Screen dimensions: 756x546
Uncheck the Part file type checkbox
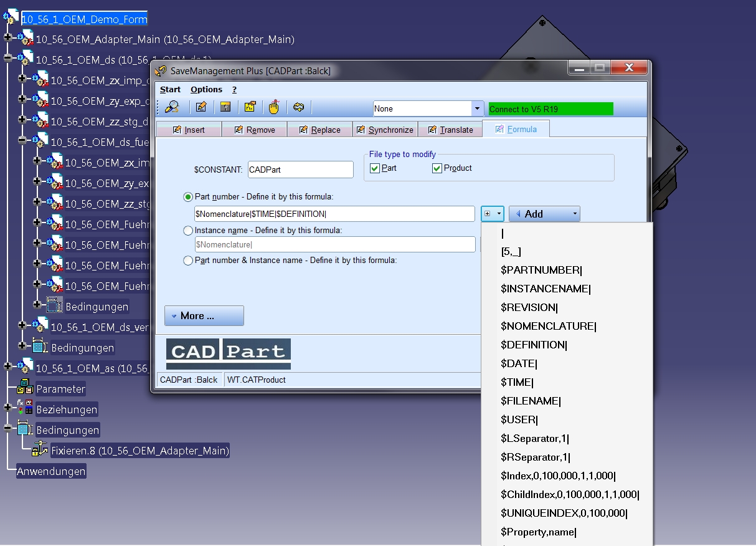pyautogui.click(x=374, y=168)
